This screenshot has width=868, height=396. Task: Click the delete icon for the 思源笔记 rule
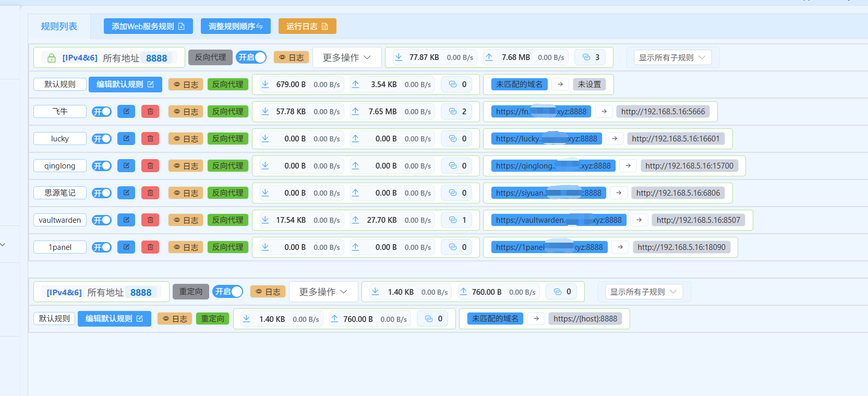tap(150, 193)
